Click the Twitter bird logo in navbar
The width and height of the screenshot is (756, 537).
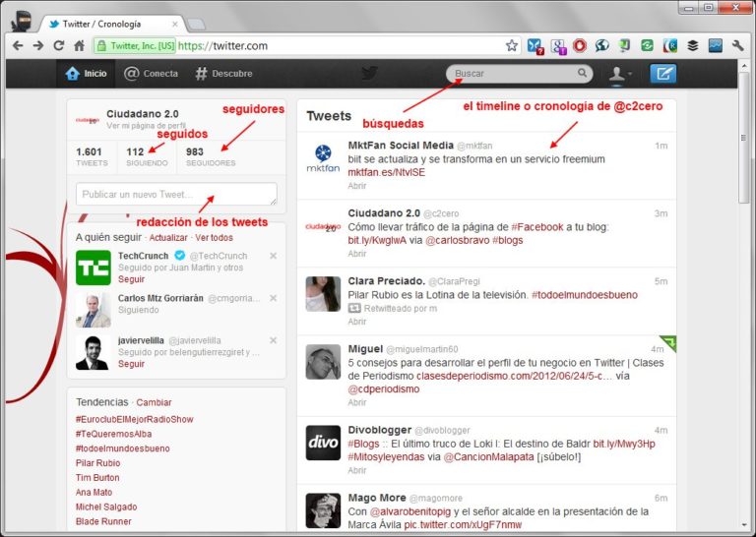370,73
